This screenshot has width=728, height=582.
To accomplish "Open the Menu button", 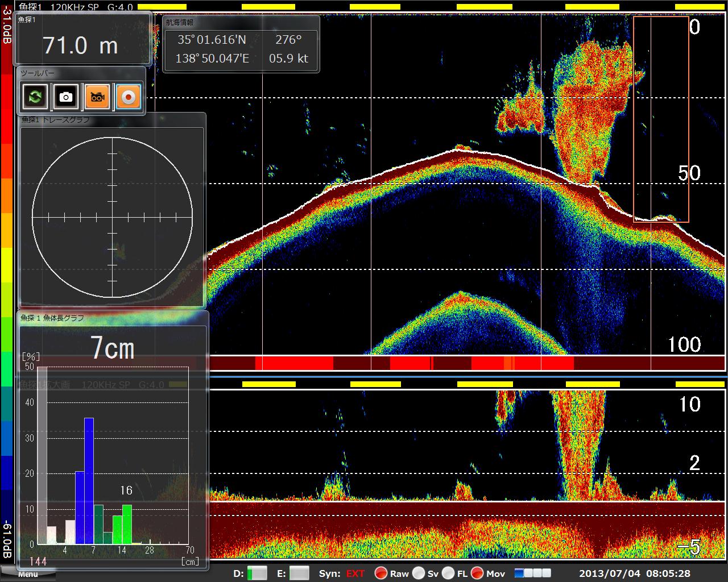I will (x=28, y=573).
